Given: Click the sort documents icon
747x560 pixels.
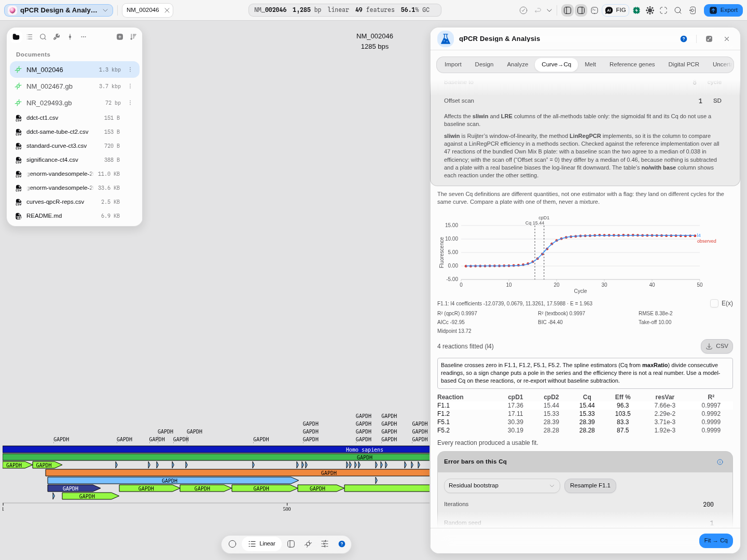Looking at the screenshot, I should 133,37.
